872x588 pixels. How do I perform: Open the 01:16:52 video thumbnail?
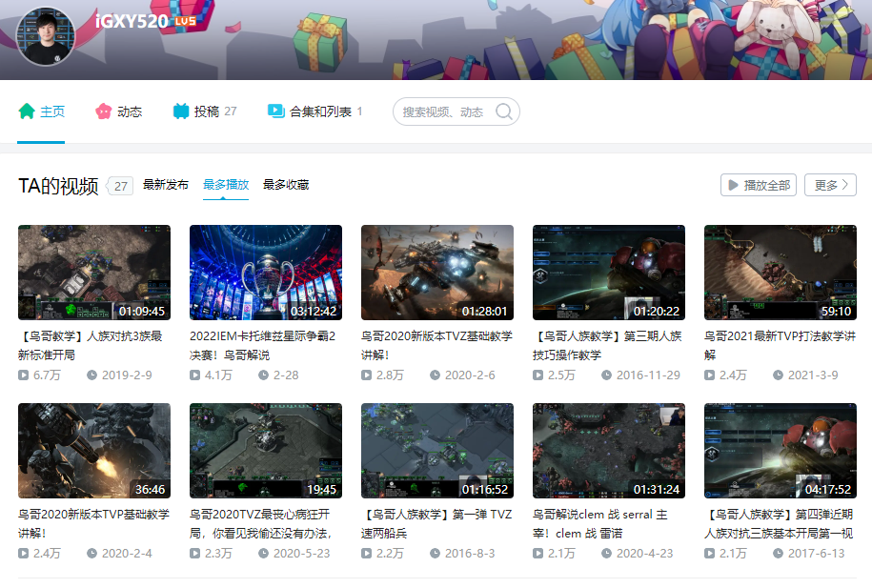click(437, 451)
